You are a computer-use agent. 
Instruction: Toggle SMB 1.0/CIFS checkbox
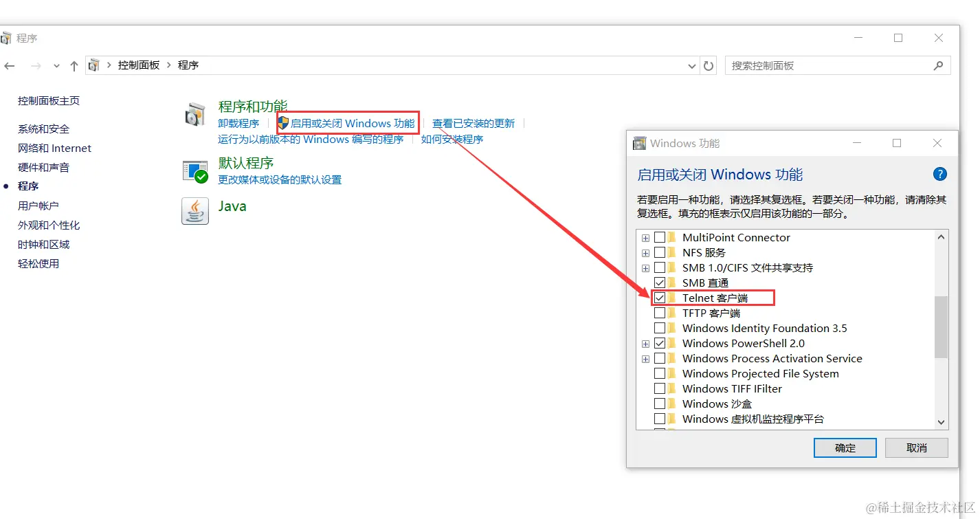pyautogui.click(x=660, y=267)
